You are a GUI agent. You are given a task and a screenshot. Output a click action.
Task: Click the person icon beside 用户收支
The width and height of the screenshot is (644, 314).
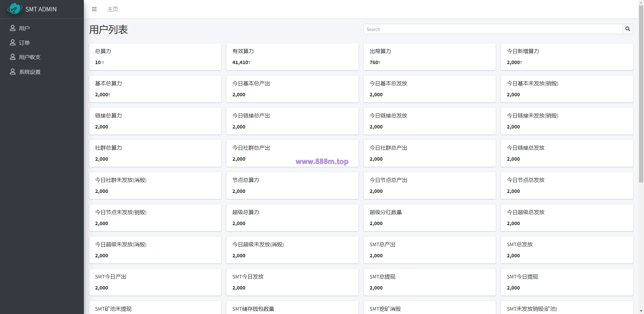[x=13, y=57]
